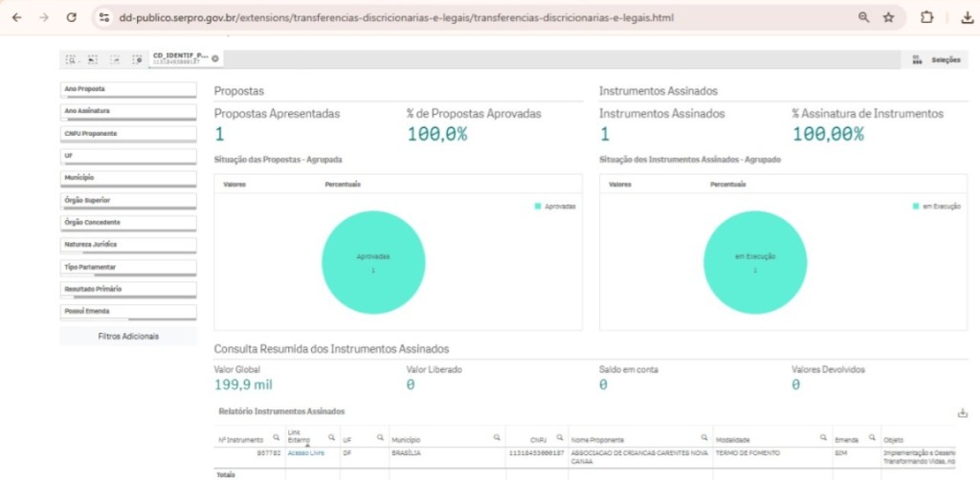
Task: Bookmark this page with the star icon
Action: [x=888, y=17]
